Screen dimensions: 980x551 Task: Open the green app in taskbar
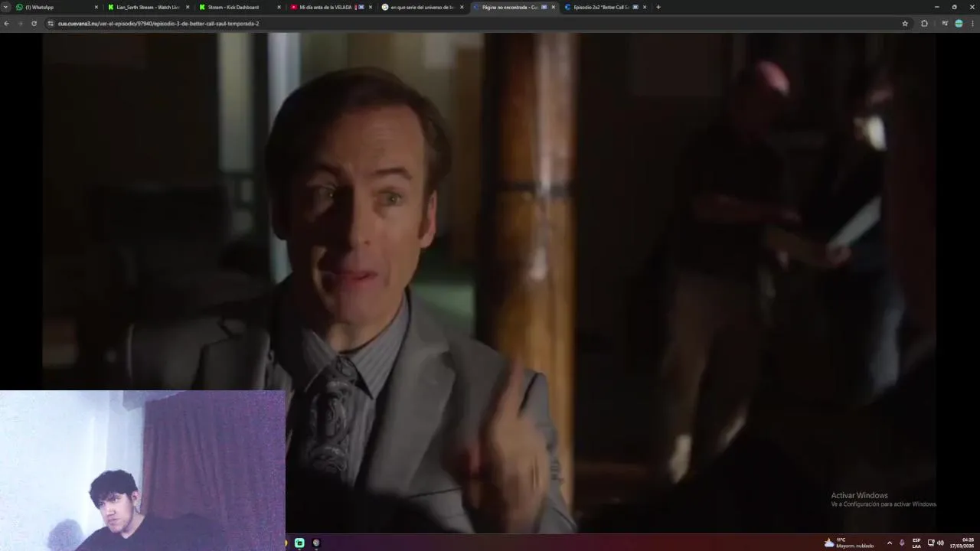[299, 543]
